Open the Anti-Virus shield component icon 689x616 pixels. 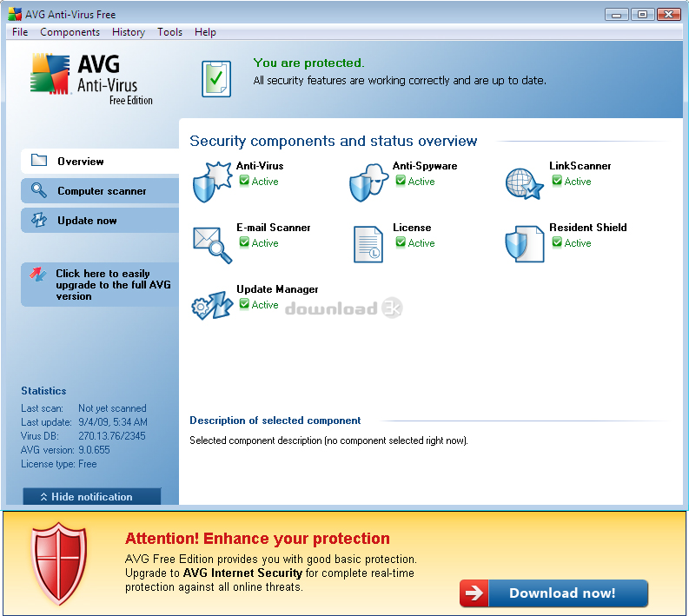[x=212, y=182]
